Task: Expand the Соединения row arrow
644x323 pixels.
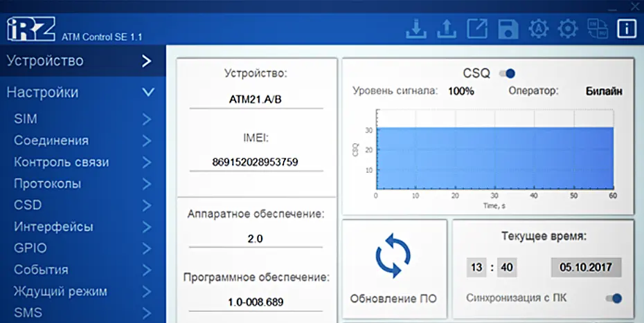Action: 147,140
